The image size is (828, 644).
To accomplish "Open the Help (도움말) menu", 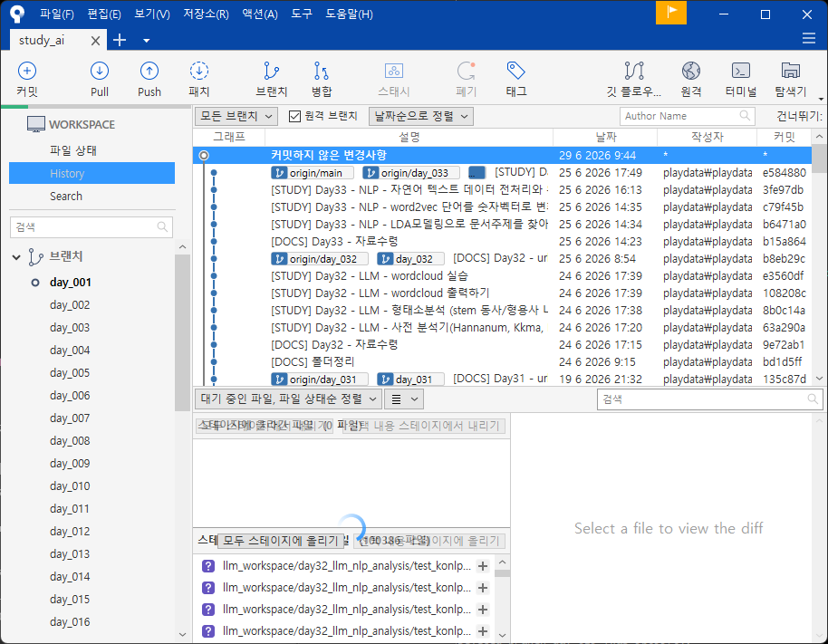I will point(349,14).
